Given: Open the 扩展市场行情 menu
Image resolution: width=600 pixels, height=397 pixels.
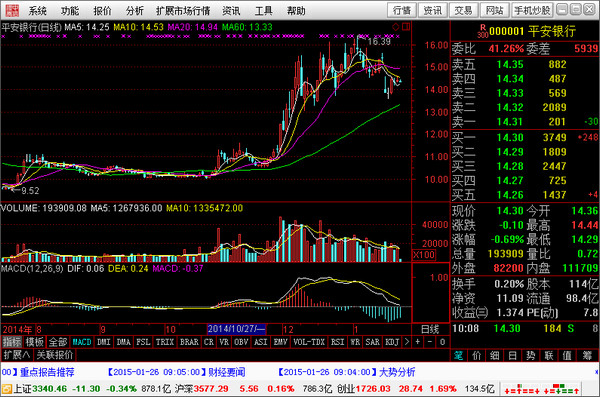Looking at the screenshot, I should coord(183,11).
